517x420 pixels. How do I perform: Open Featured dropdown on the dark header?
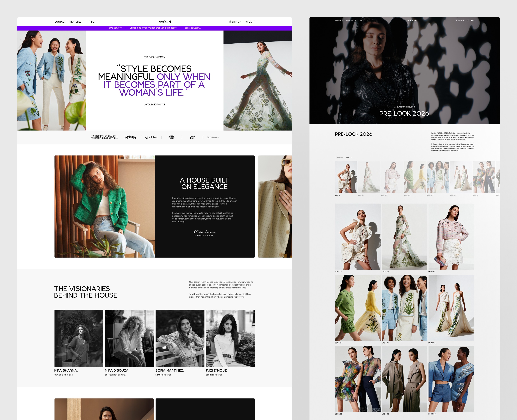click(351, 20)
